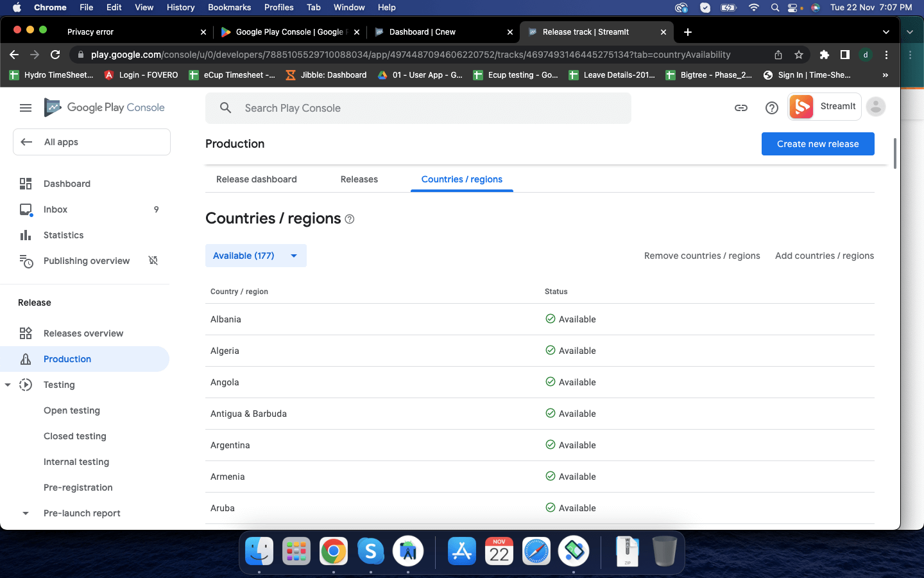Open the help question mark icon

pos(771,108)
